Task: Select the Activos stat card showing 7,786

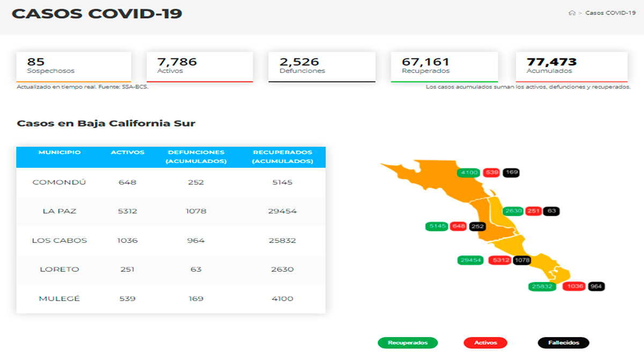Action: coord(199,66)
